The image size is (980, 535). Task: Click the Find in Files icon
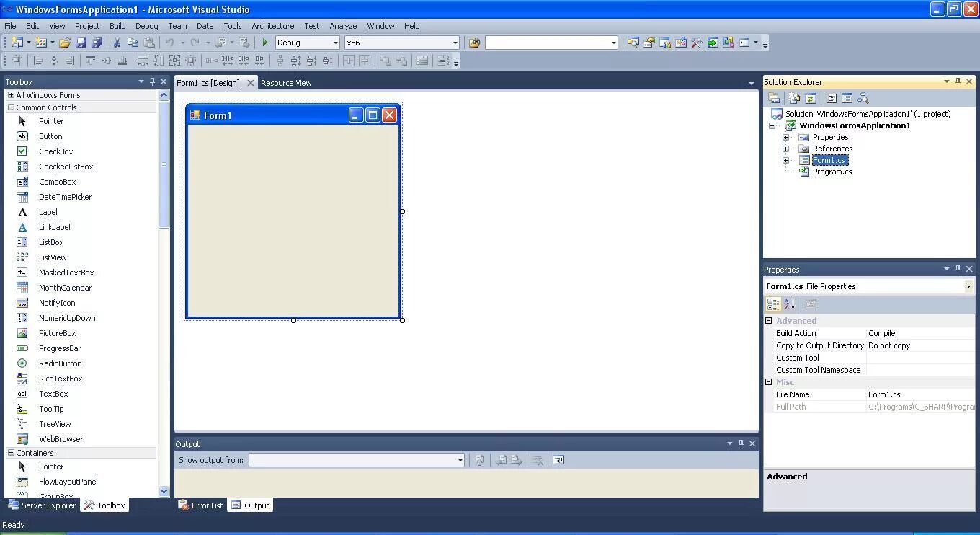pyautogui.click(x=474, y=43)
